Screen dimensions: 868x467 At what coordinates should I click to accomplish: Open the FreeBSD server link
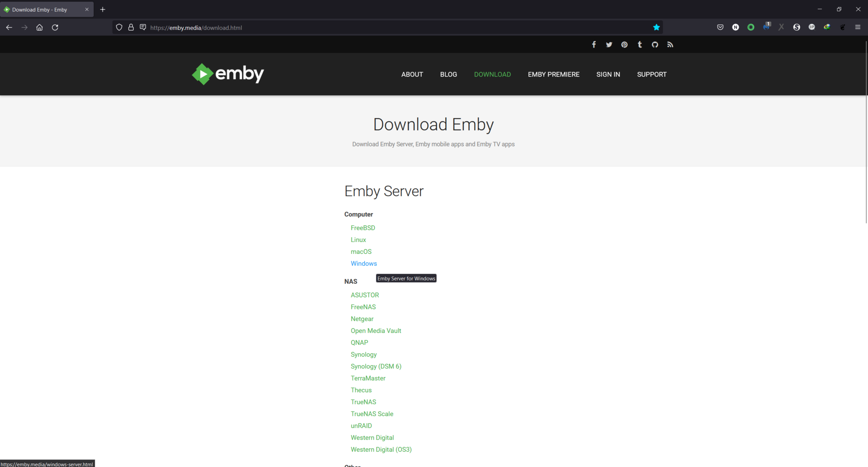(x=363, y=228)
